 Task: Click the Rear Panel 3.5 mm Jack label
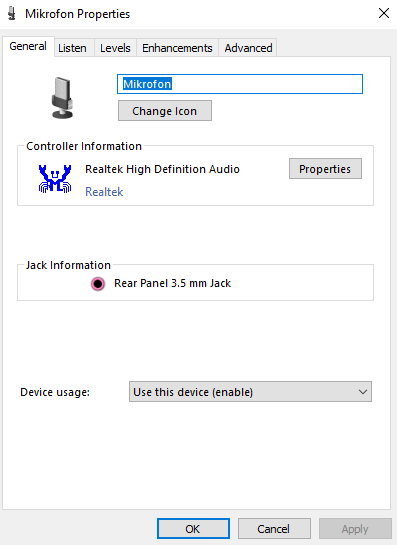pos(172,284)
